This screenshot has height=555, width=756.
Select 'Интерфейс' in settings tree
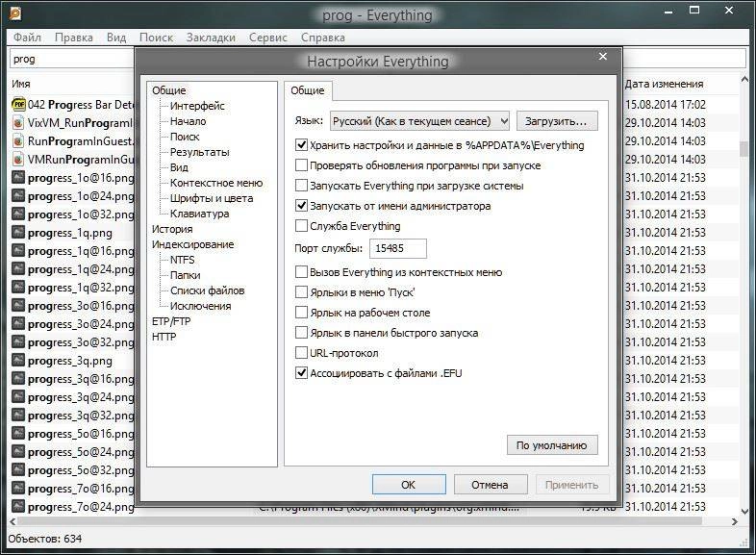(197, 106)
